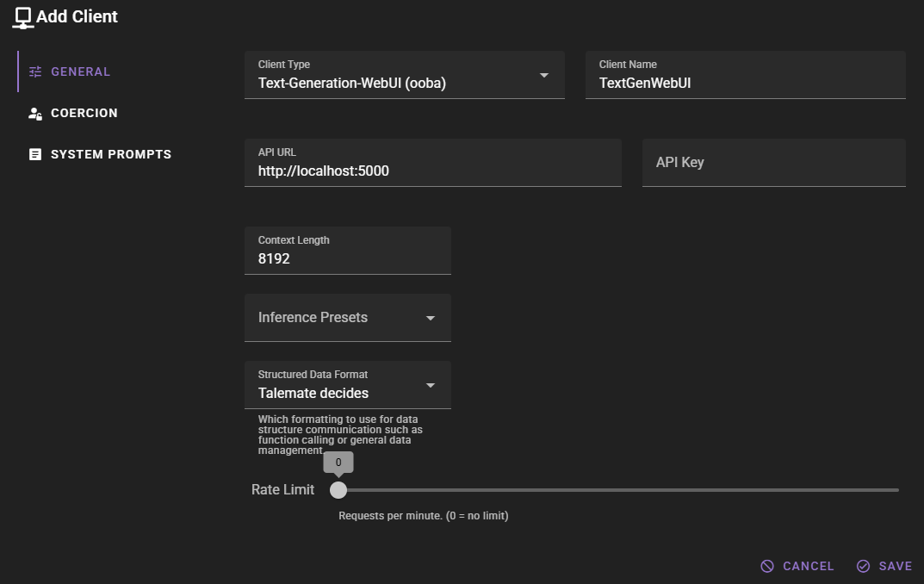Viewport: 924px width, 584px height.
Task: Click the 'Which formatting to use' help text
Action: tap(340, 435)
